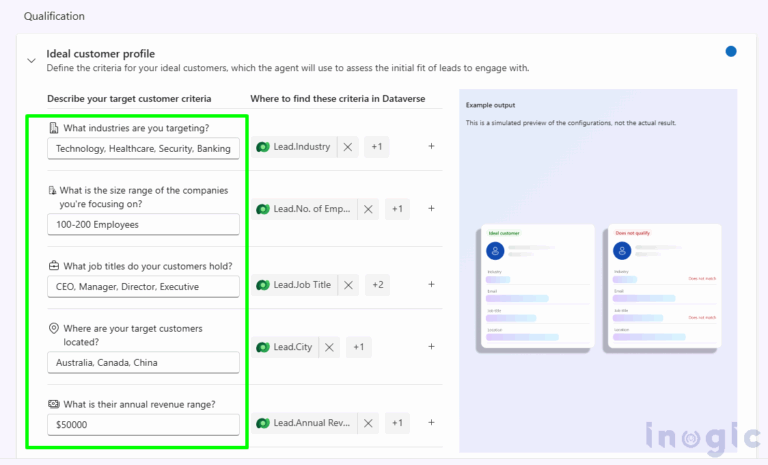Show the +2 extra fields for Lead.Job Title

(378, 285)
